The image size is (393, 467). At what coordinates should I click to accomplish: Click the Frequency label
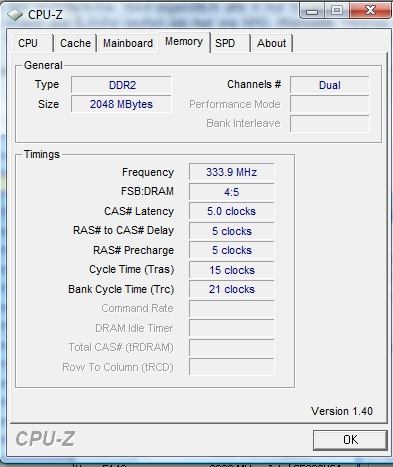pos(148,172)
